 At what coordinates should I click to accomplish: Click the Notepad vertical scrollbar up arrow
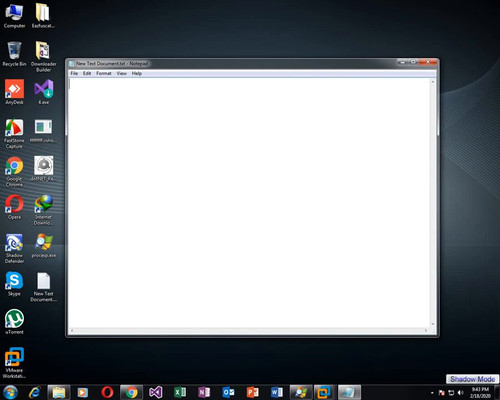point(433,82)
